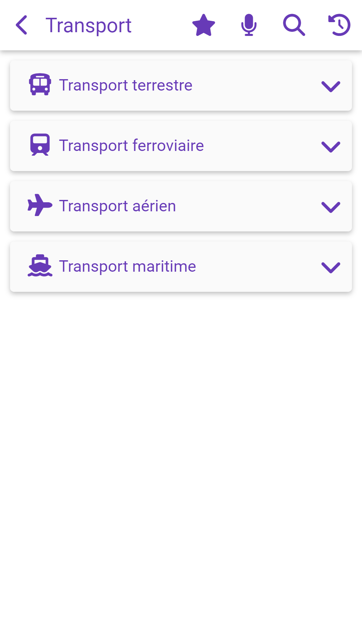Open favorites with the star icon
The height and width of the screenshot is (644, 362).
tap(203, 25)
